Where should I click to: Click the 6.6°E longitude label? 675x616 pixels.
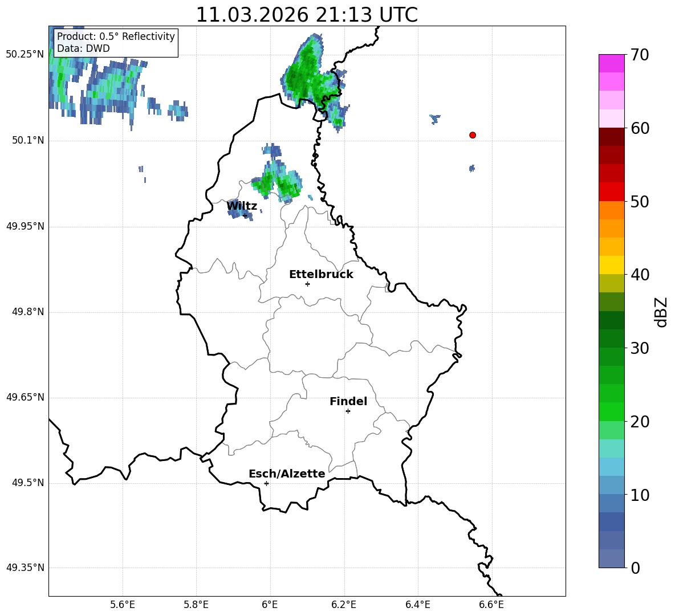[491, 605]
